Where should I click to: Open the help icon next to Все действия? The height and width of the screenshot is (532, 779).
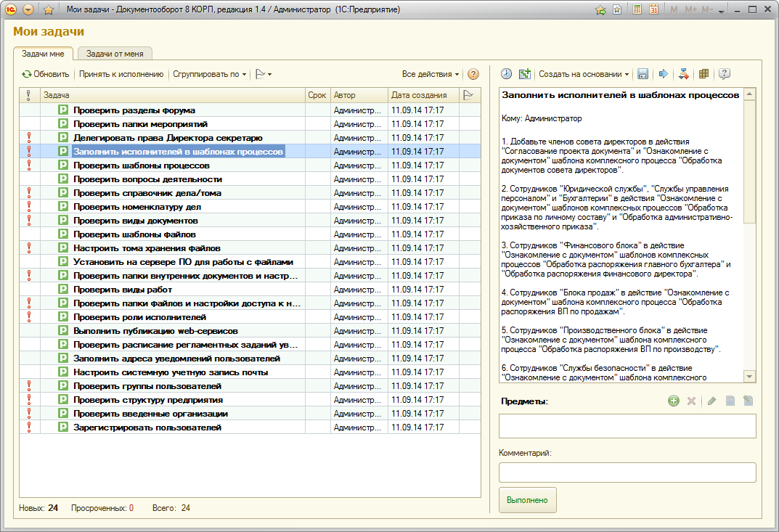click(x=473, y=74)
